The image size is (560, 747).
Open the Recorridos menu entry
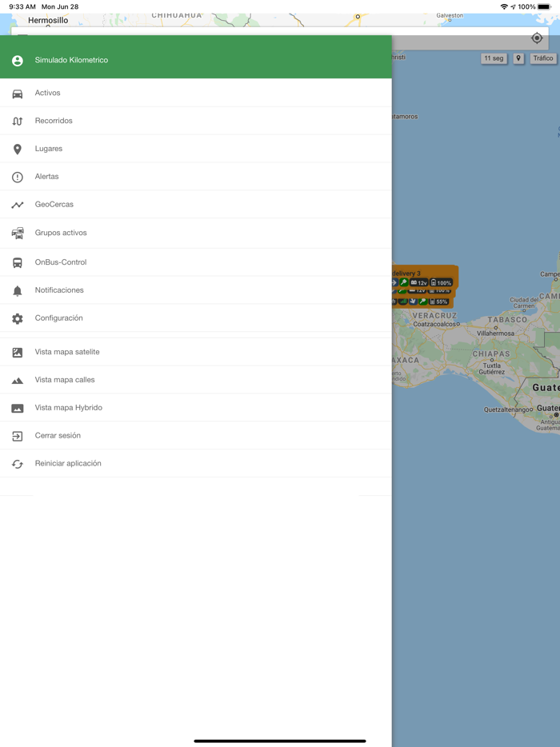click(x=196, y=121)
